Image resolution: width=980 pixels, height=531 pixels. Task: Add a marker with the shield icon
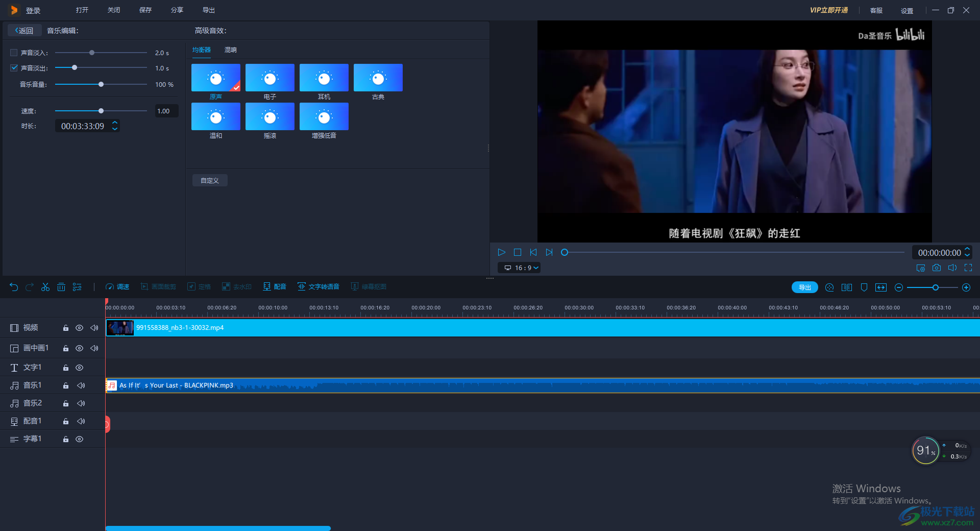pos(864,287)
